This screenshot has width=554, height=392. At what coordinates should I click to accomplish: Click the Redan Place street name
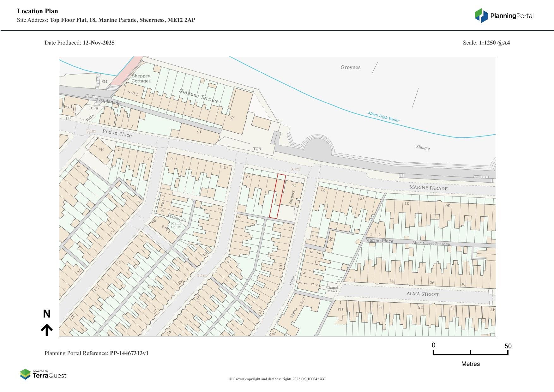(x=117, y=133)
